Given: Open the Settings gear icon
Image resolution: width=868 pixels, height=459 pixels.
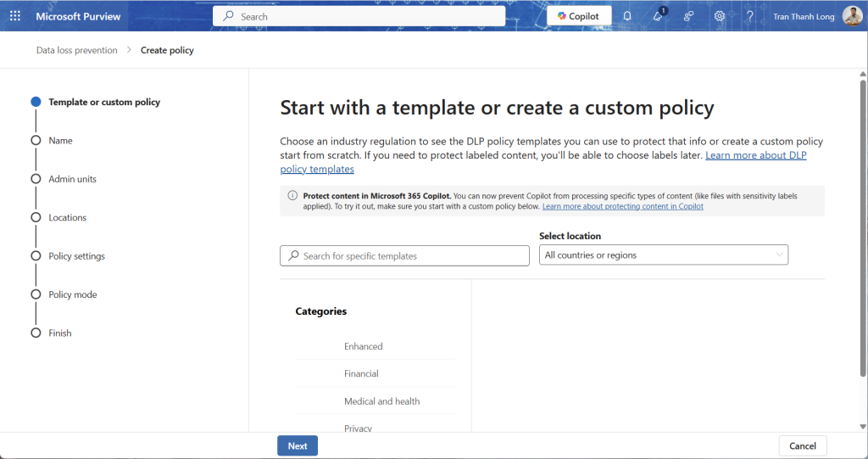Looking at the screenshot, I should tap(720, 16).
